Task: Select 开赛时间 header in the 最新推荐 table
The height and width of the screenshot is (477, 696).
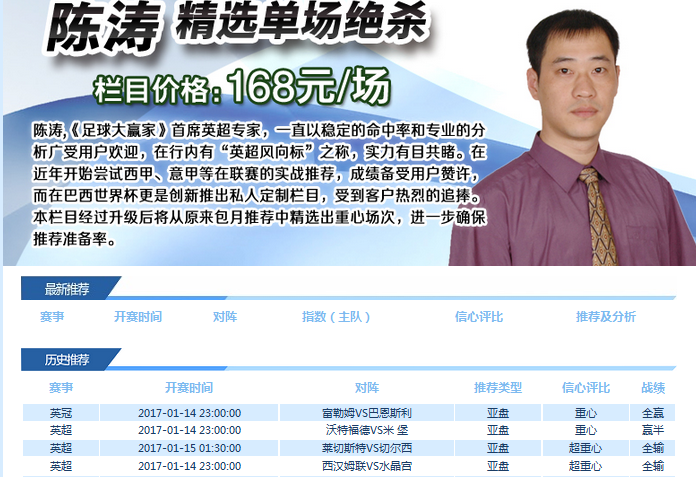Action: (x=138, y=316)
